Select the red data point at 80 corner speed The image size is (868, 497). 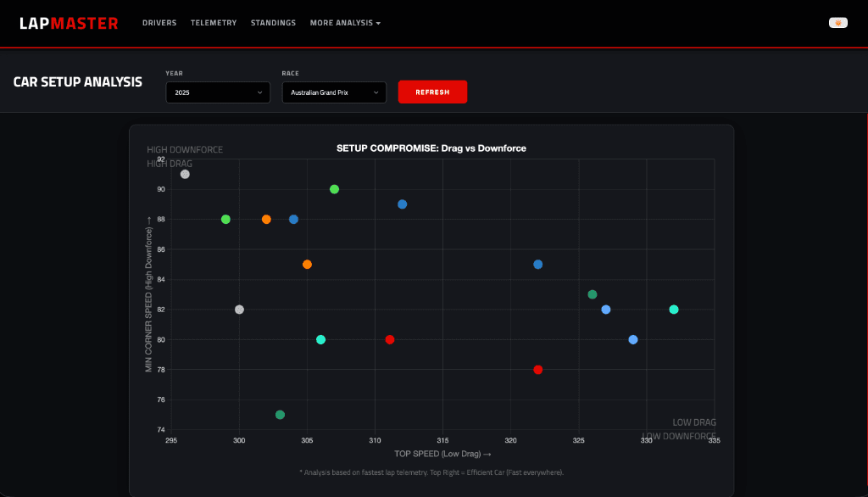click(x=390, y=340)
